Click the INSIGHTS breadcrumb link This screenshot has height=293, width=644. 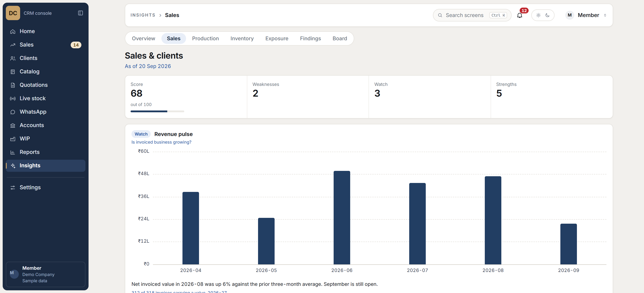click(143, 15)
